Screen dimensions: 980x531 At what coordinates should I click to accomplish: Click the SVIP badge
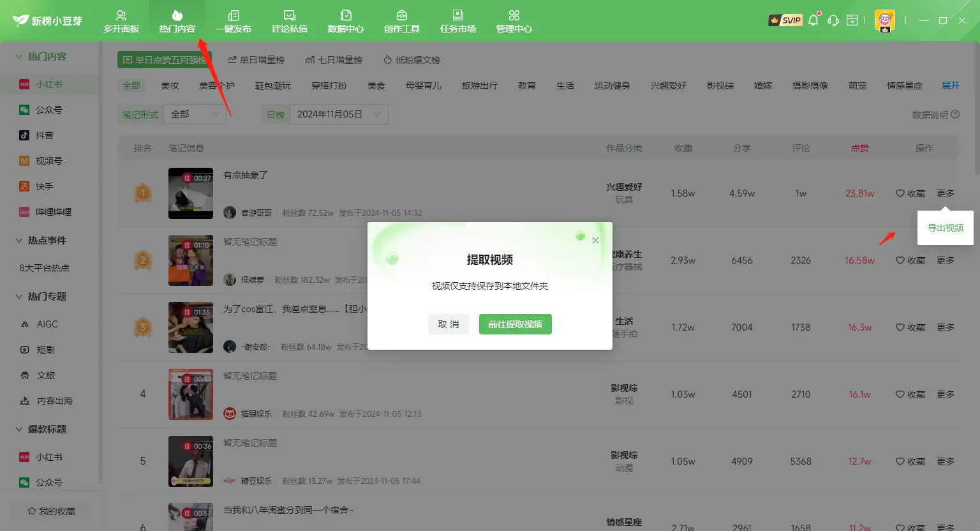tap(785, 20)
